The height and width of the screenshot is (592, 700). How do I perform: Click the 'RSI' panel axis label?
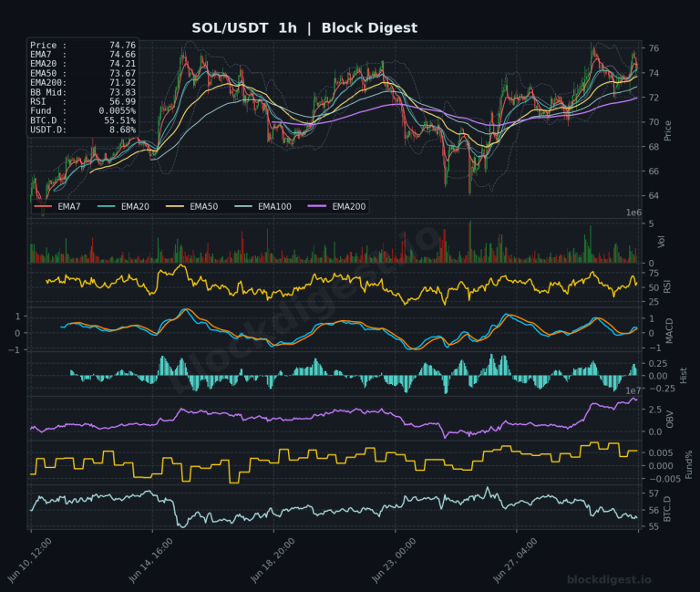pyautogui.click(x=667, y=286)
